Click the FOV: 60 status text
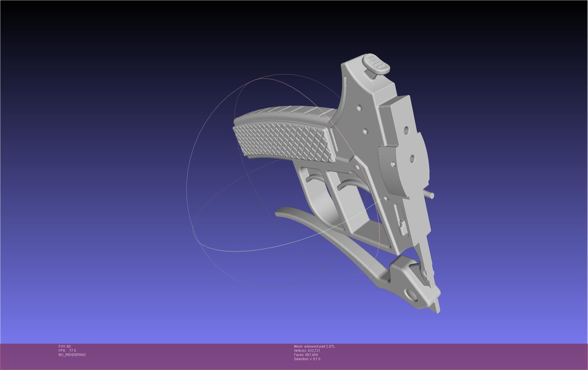Image resolution: width=588 pixels, height=370 pixels. (65, 346)
